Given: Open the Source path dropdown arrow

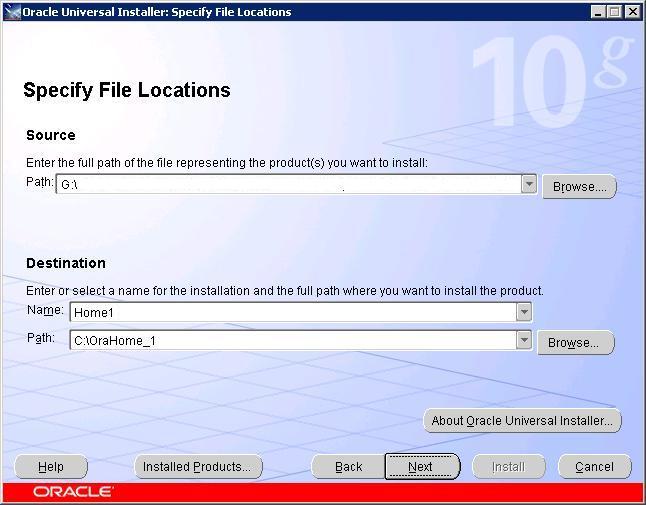Looking at the screenshot, I should [x=529, y=184].
